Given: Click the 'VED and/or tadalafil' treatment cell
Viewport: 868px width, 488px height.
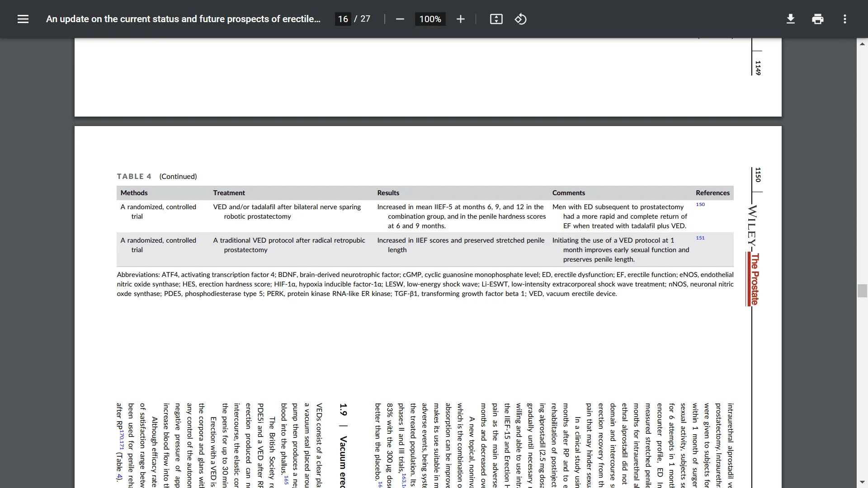Looking at the screenshot, I should coord(287,211).
